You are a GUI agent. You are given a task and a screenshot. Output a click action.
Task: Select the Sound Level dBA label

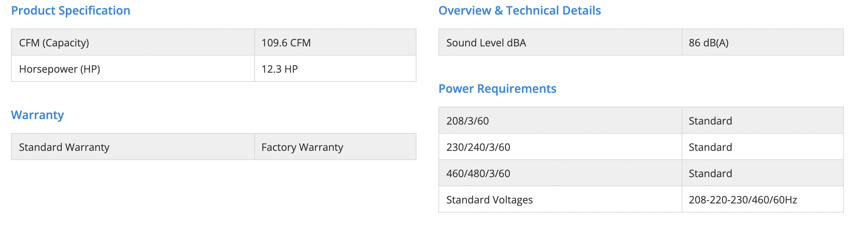[x=486, y=43]
